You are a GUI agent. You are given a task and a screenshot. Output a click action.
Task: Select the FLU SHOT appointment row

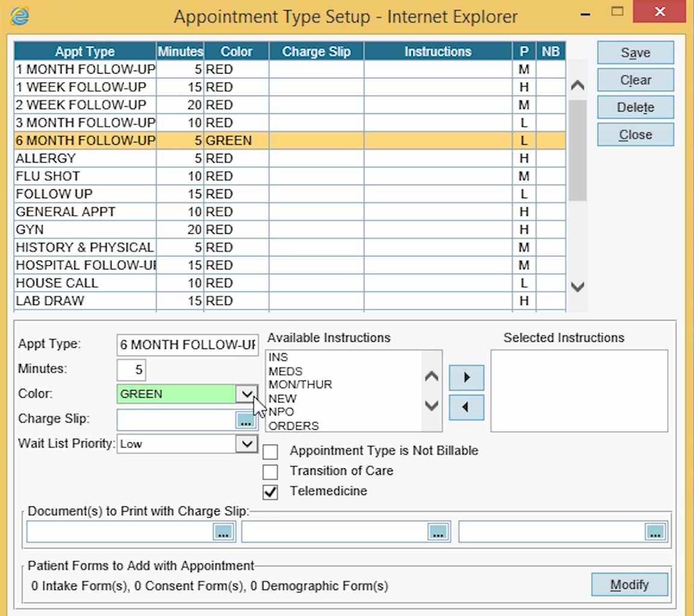click(x=84, y=176)
